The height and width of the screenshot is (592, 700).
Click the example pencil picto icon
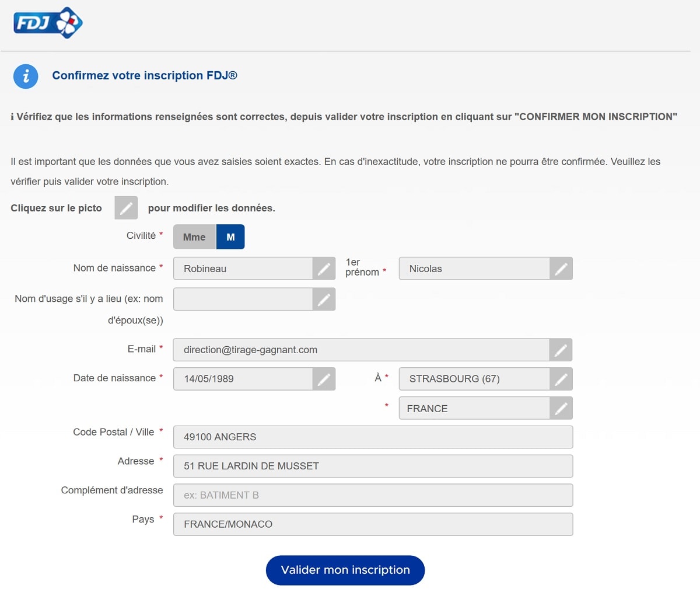click(x=126, y=208)
